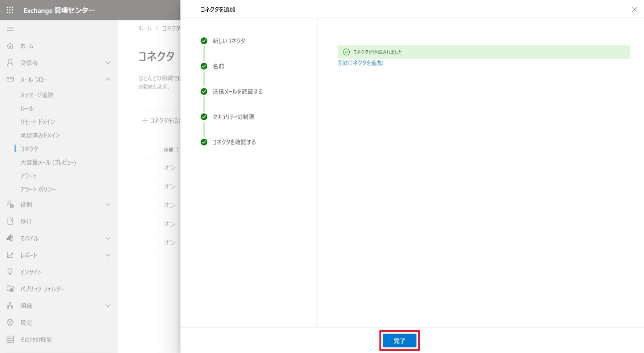Expand the 受信者 section chevron
This screenshot has height=353, width=644.
[108, 63]
